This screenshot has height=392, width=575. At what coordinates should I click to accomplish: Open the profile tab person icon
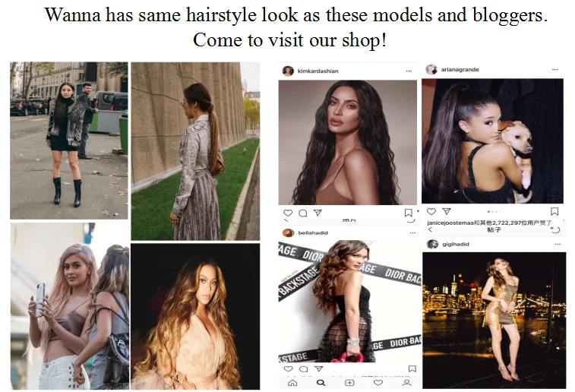tap(406, 383)
